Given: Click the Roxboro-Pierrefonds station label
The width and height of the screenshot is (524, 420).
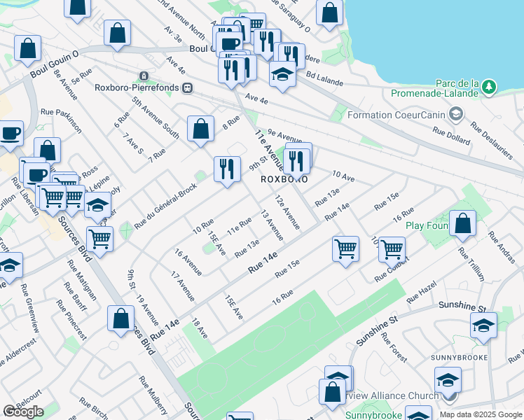Looking at the screenshot, I should tap(137, 87).
